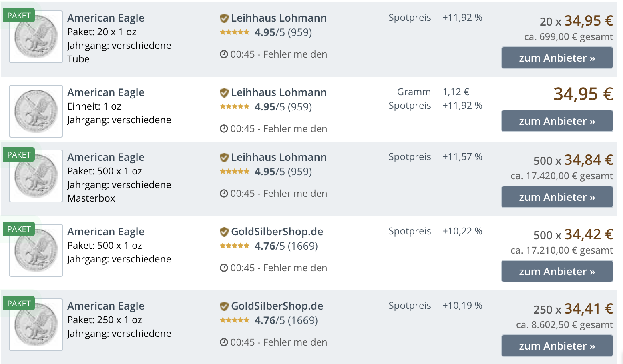Visit the dealer for the 250 x 34,41 € package
The height and width of the screenshot is (364, 623).
coord(557,346)
